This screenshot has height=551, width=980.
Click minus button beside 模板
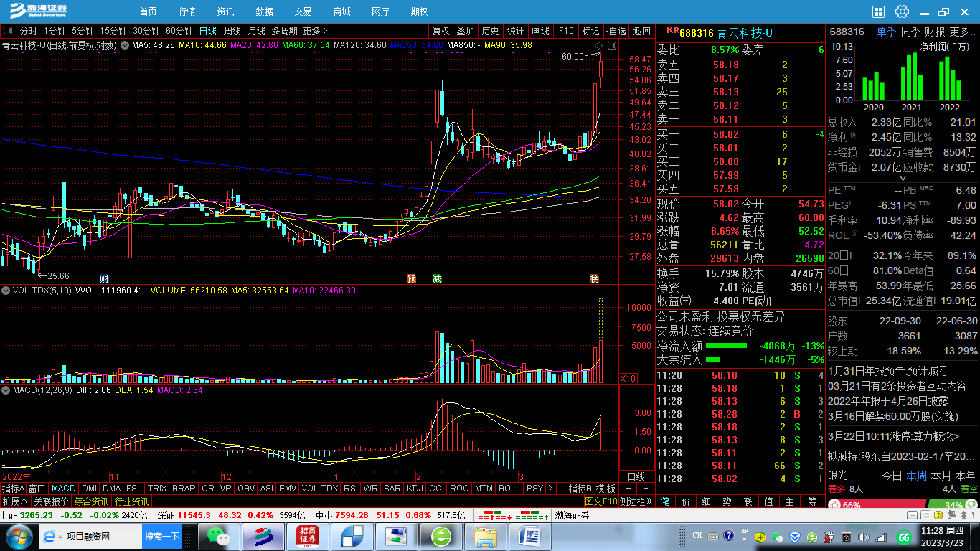(x=644, y=489)
